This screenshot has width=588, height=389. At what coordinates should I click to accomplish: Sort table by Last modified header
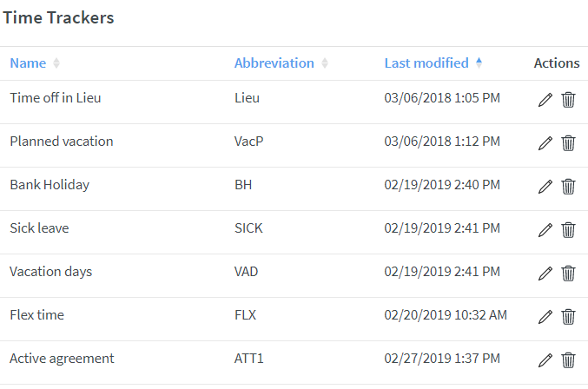tap(426, 63)
